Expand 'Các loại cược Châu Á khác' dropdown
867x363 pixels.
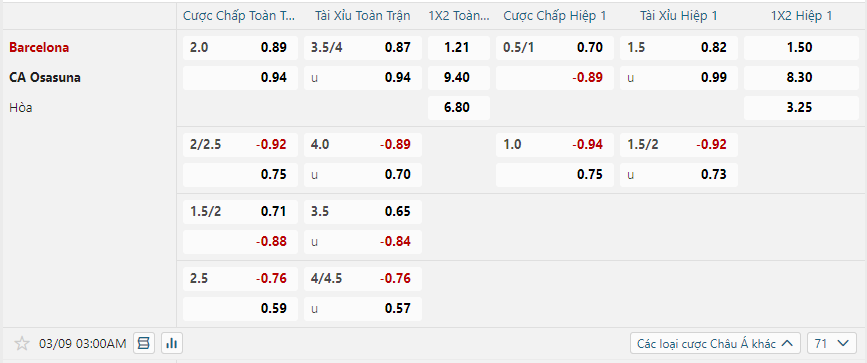point(715,344)
